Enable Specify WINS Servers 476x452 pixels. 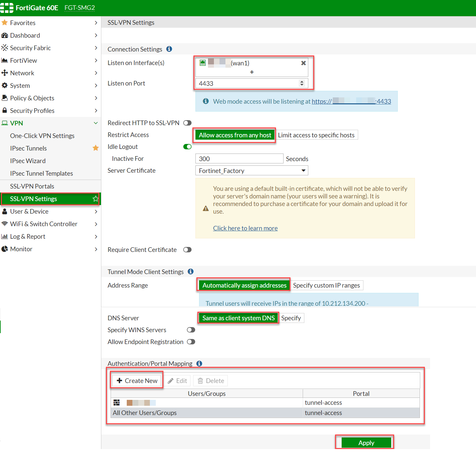pyautogui.click(x=191, y=330)
